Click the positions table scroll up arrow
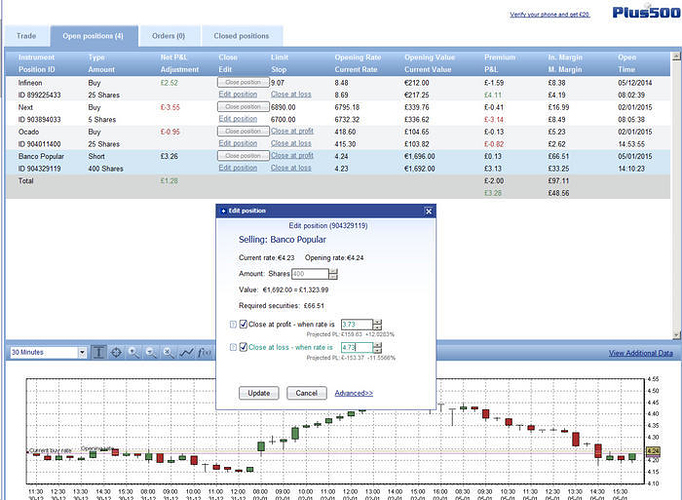This screenshot has width=682, height=500. click(x=675, y=56)
